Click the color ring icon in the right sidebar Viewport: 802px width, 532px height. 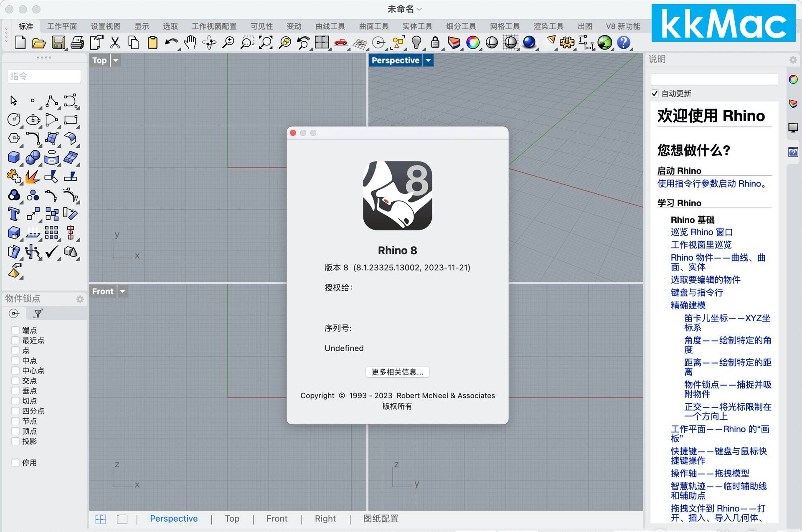tap(793, 79)
